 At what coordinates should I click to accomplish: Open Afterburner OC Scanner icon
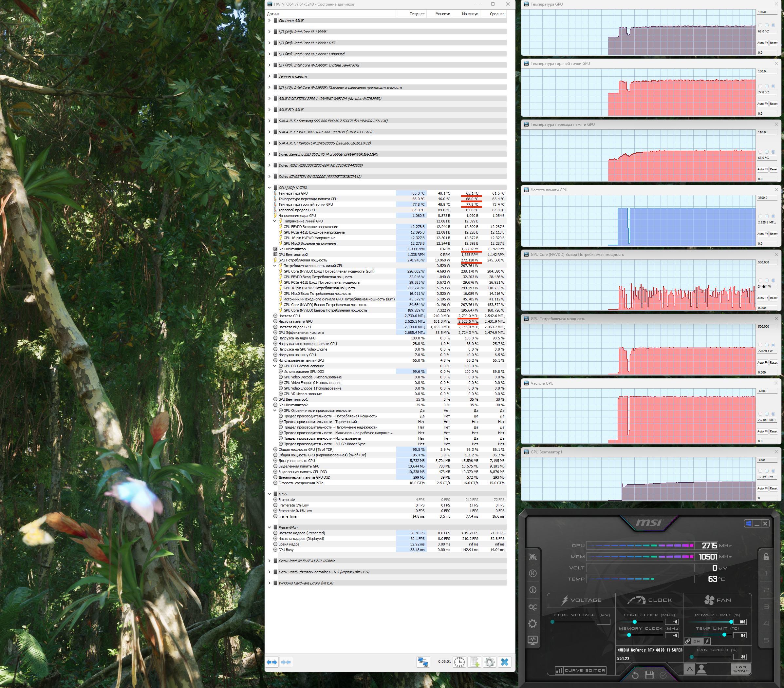[x=532, y=607]
